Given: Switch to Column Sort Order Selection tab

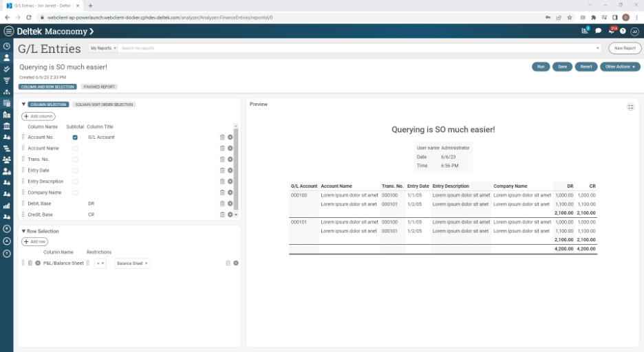Looking at the screenshot, I should click(x=104, y=104).
